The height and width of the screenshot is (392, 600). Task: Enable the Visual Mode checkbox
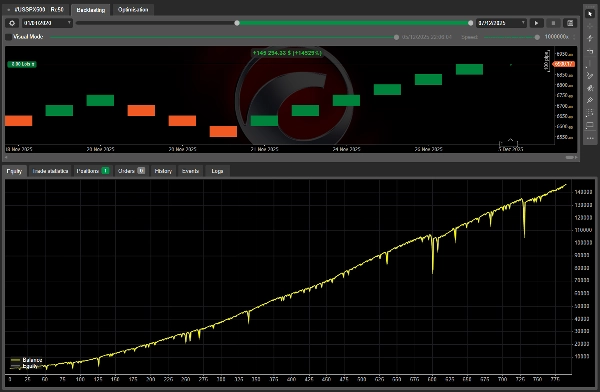pyautogui.click(x=8, y=37)
